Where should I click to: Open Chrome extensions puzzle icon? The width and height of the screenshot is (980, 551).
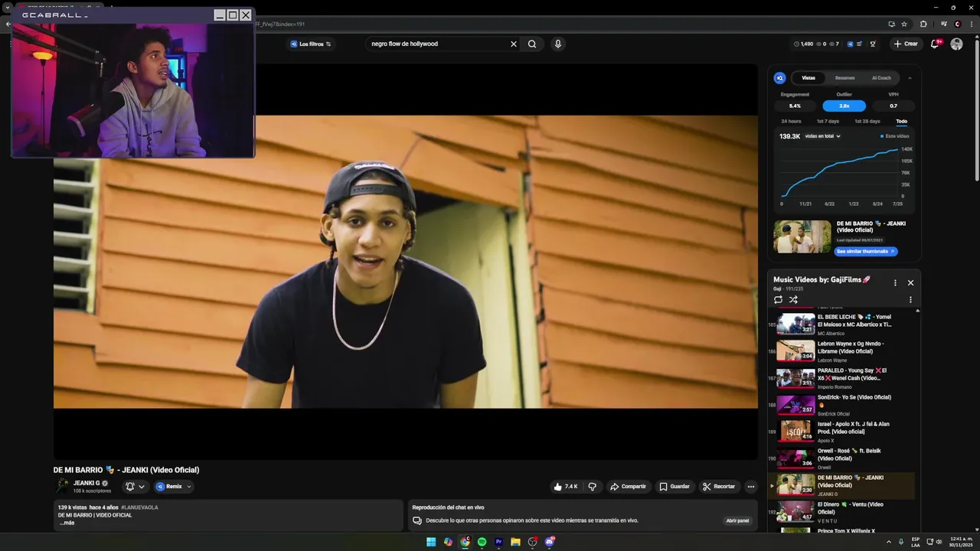pos(923,24)
